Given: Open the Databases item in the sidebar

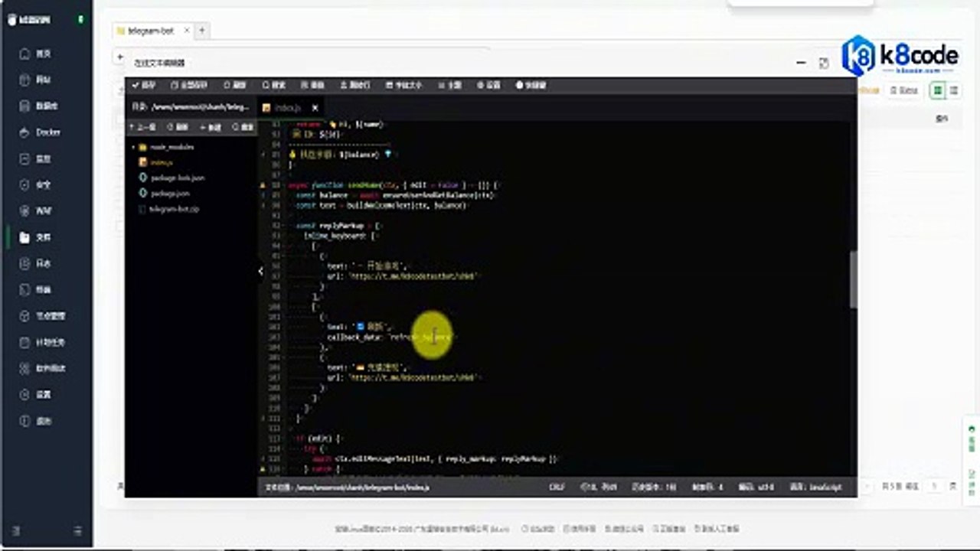Looking at the screenshot, I should [38, 106].
